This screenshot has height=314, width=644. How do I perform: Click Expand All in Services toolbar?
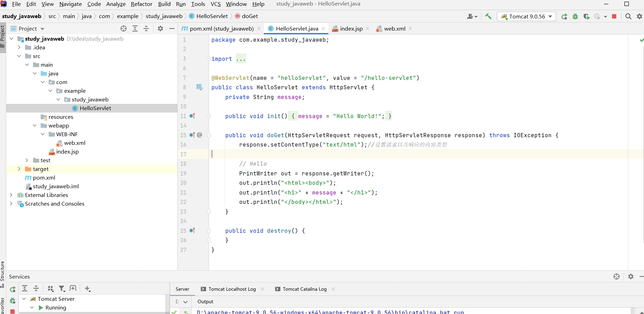(x=25, y=288)
